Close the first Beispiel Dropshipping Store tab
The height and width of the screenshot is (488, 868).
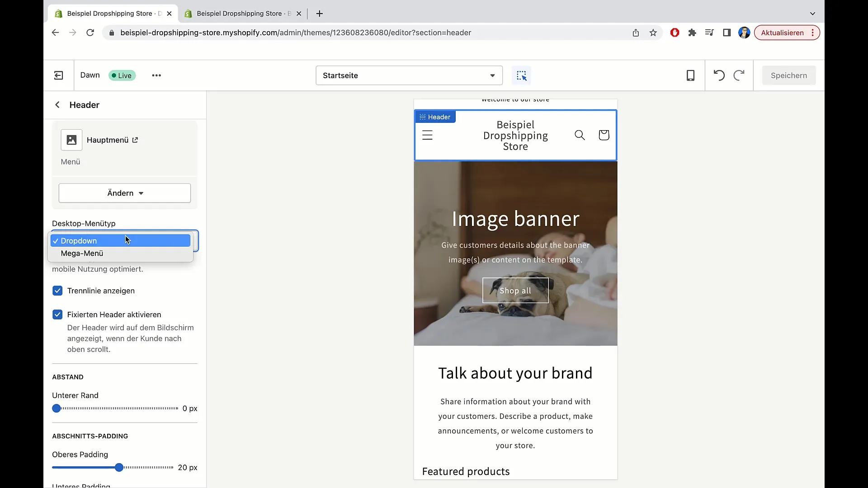pos(169,14)
